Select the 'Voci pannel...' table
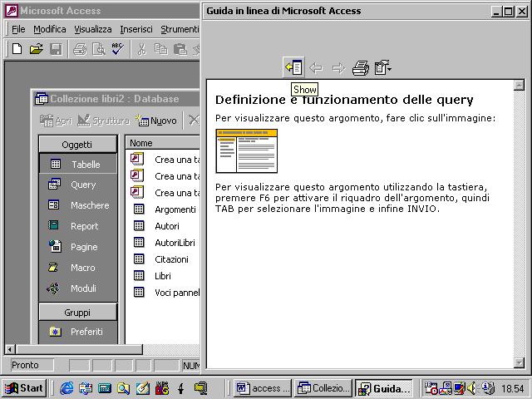Image resolution: width=532 pixels, height=399 pixels. pos(166,293)
